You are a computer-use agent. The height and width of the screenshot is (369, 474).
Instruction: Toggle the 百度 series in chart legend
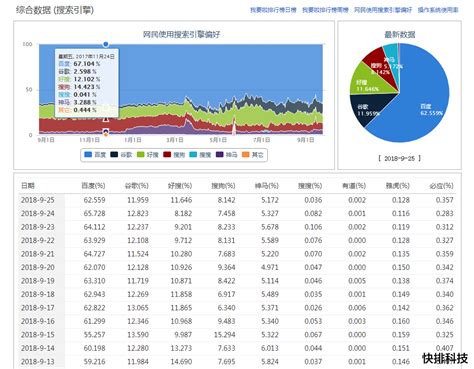click(95, 155)
